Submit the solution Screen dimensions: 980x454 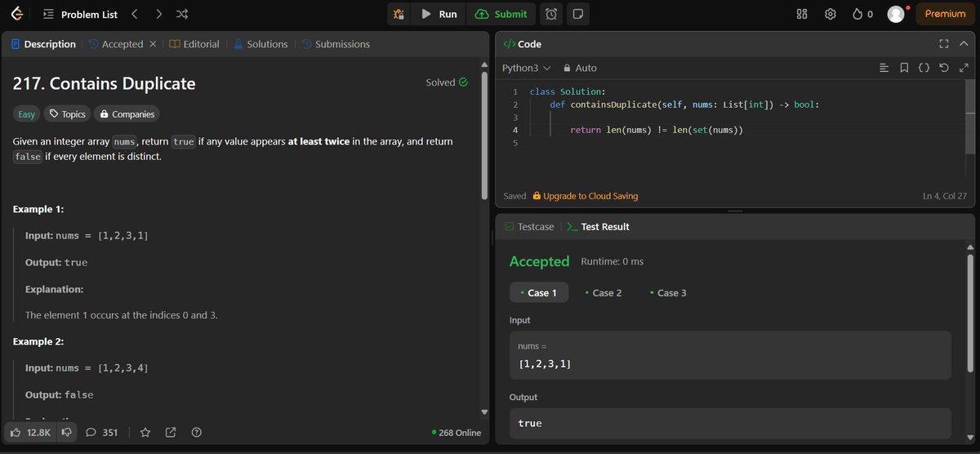(501, 14)
